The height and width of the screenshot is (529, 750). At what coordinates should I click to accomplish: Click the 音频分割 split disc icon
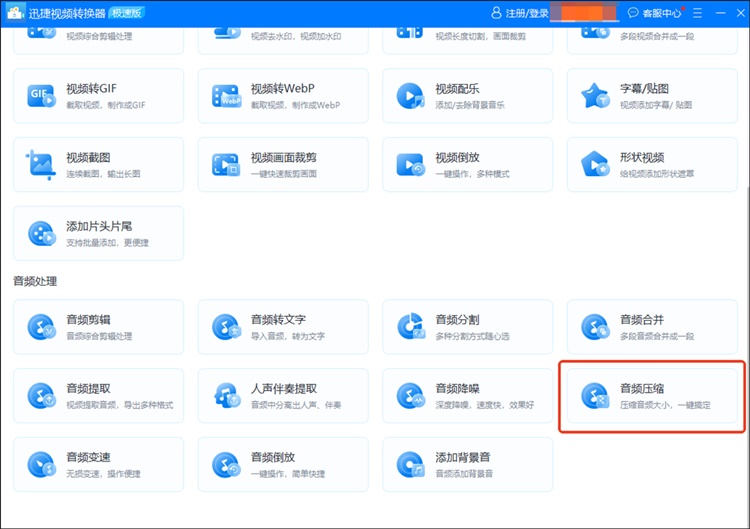tap(411, 326)
